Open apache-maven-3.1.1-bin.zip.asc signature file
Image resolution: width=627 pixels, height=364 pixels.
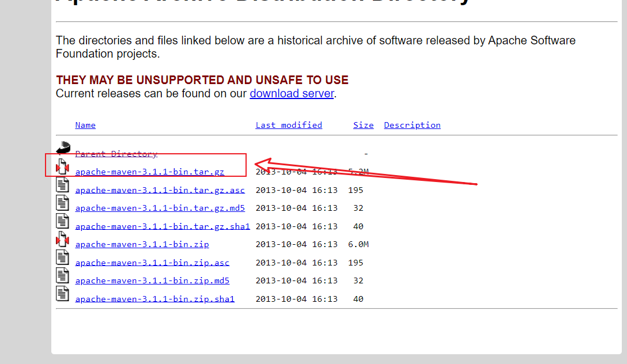[152, 263]
